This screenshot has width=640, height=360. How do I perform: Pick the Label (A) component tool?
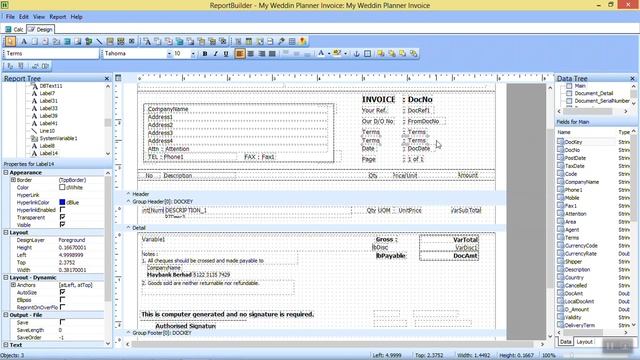[24, 41]
